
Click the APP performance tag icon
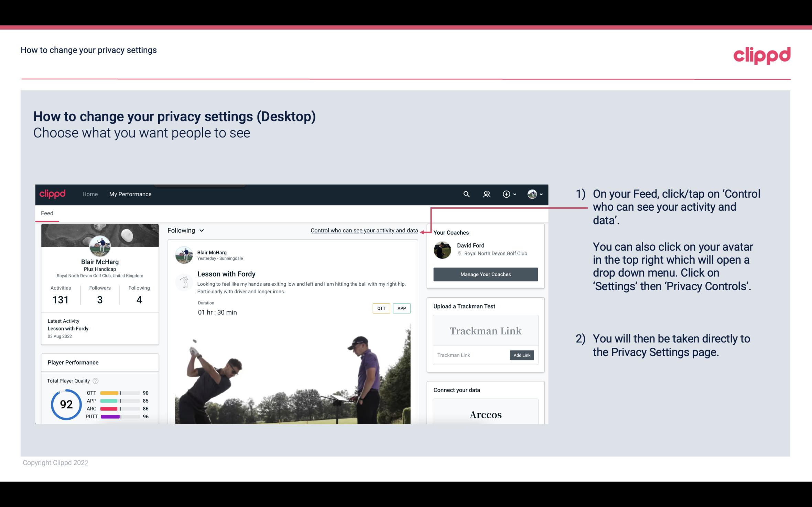tap(402, 308)
